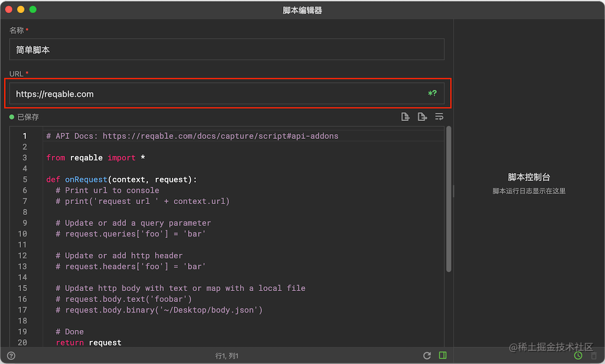Toggle word wrap in the script editor
This screenshot has height=364, width=605.
point(440,116)
